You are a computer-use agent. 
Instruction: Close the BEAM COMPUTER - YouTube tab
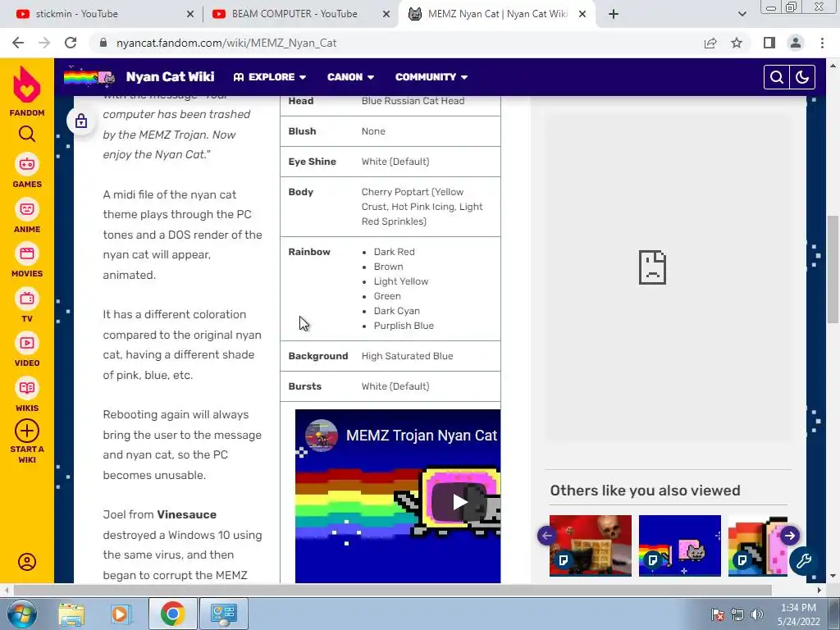(386, 14)
